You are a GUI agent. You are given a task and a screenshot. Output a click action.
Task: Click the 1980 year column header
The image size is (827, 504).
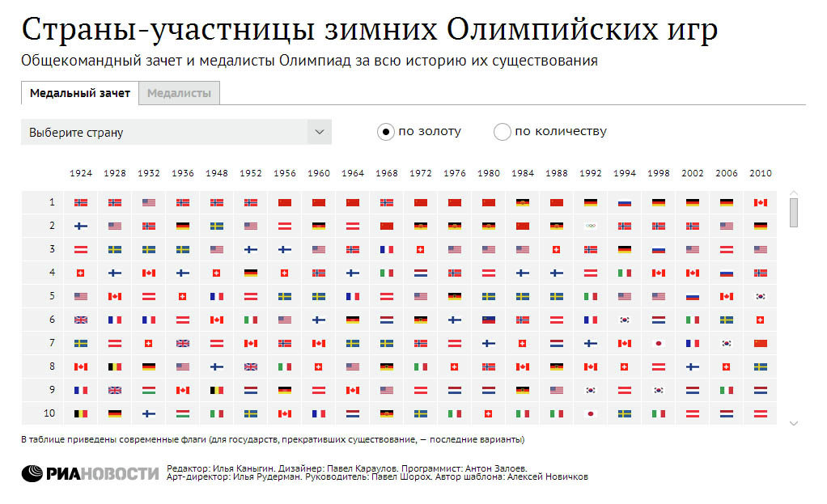point(489,173)
